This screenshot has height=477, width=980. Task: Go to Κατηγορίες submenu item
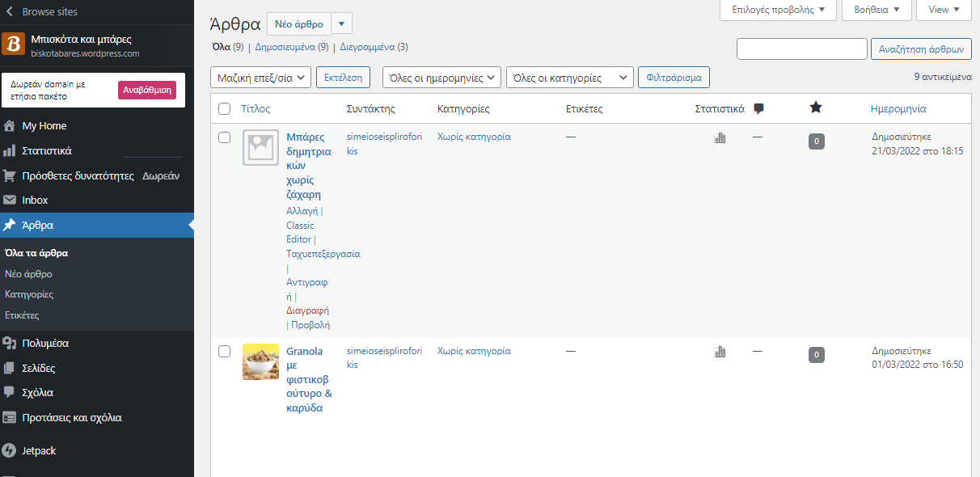tap(29, 294)
